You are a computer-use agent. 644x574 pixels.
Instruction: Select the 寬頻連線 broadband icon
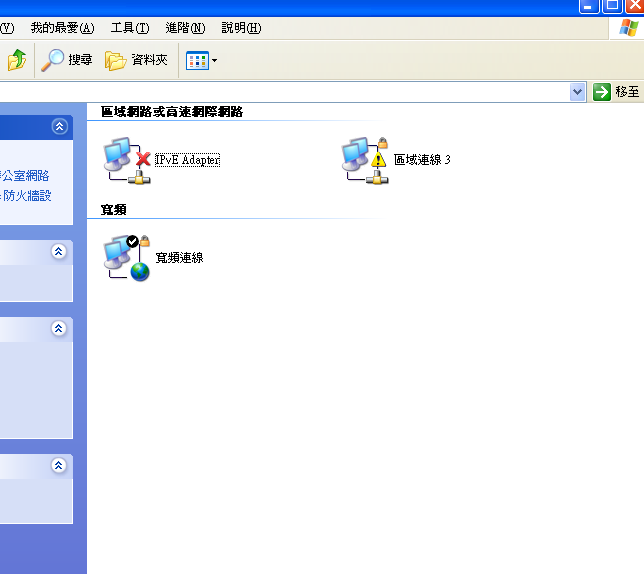(127, 258)
